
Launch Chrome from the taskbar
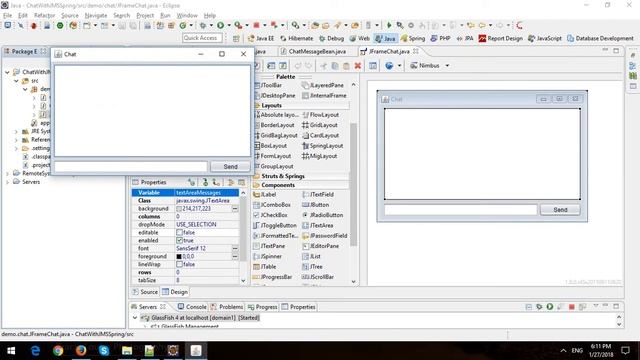coord(58,351)
